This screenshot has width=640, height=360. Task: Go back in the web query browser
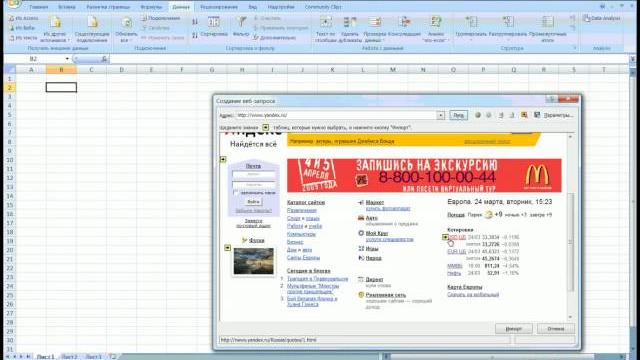478,115
